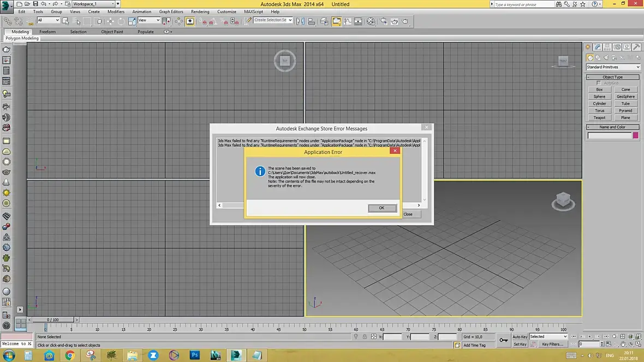Image resolution: width=644 pixels, height=362 pixels.
Task: Collapse the Object Type rollout
Action: coord(612,77)
